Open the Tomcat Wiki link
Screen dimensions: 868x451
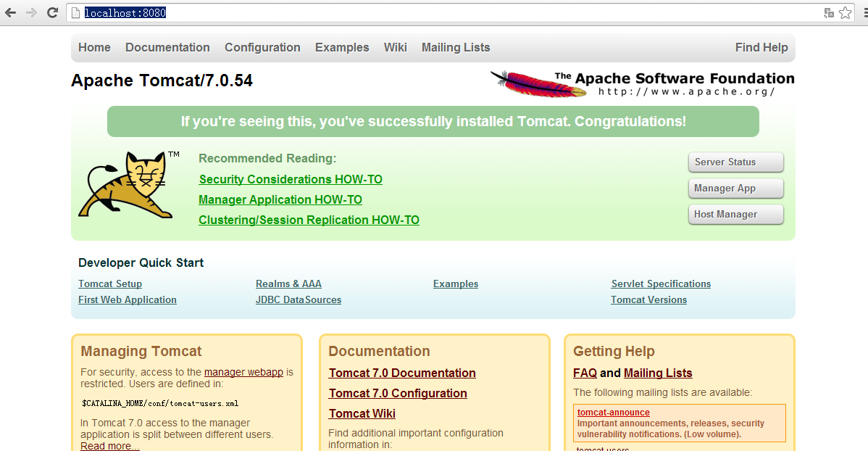(x=362, y=413)
